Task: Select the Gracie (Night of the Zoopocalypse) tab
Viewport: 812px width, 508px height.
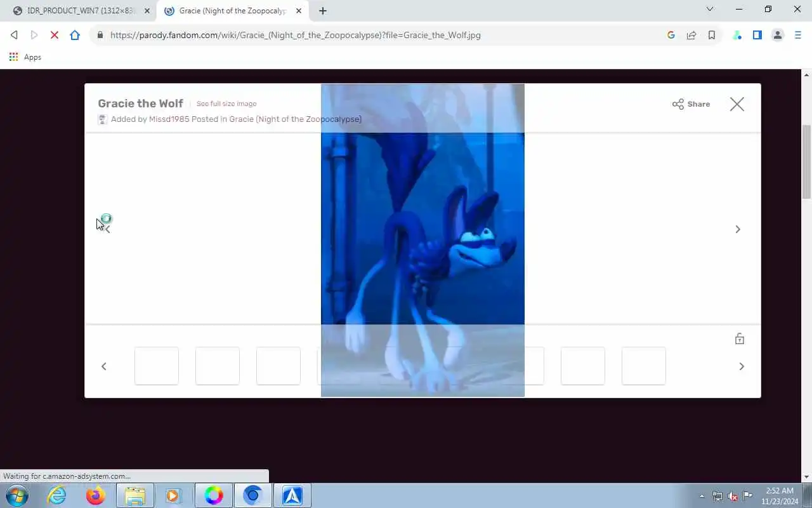Action: tap(232, 11)
